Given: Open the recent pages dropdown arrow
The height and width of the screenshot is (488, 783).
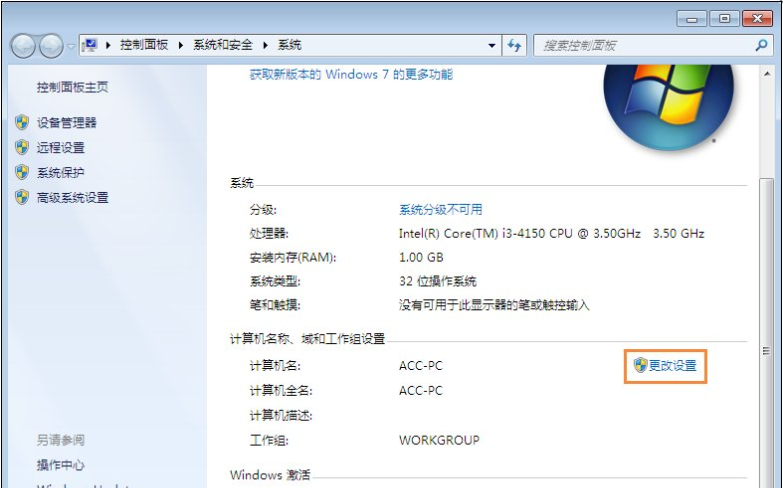Looking at the screenshot, I should (71, 46).
